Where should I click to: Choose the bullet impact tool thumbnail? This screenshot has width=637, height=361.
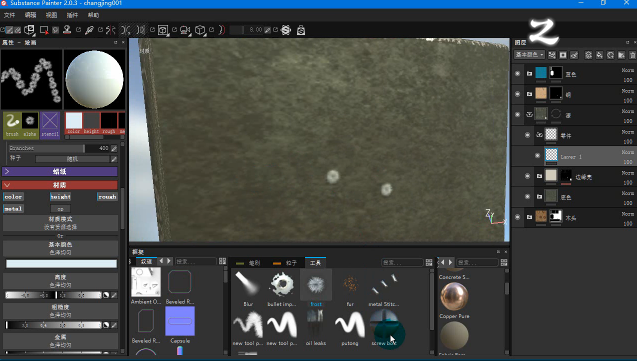282,288
